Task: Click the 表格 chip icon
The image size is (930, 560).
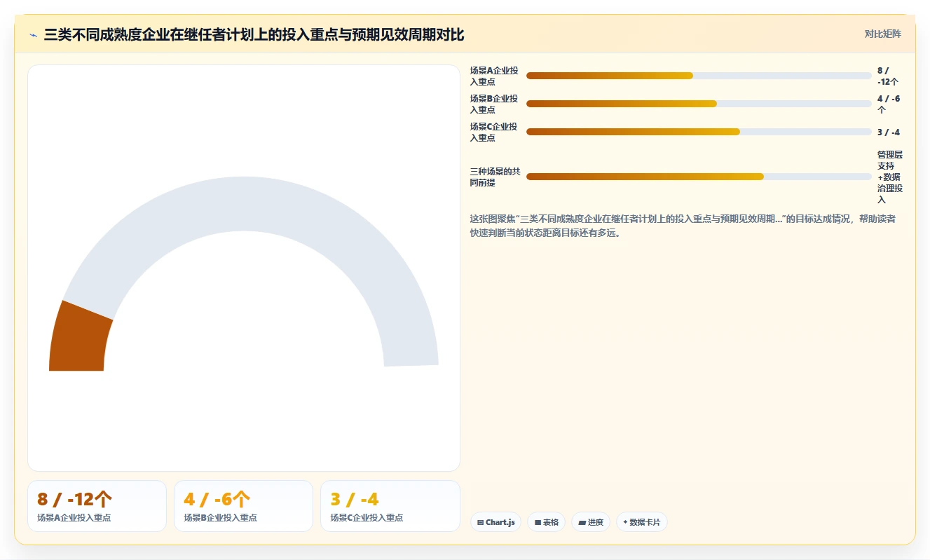Action: [x=538, y=522]
